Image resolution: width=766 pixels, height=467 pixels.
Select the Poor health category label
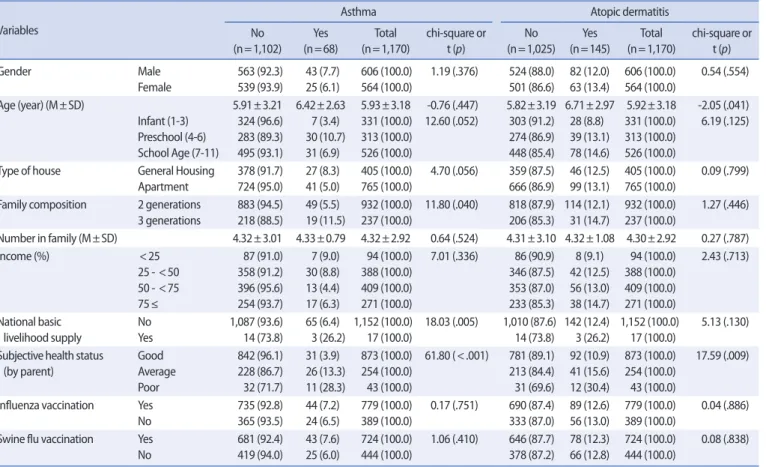149,387
